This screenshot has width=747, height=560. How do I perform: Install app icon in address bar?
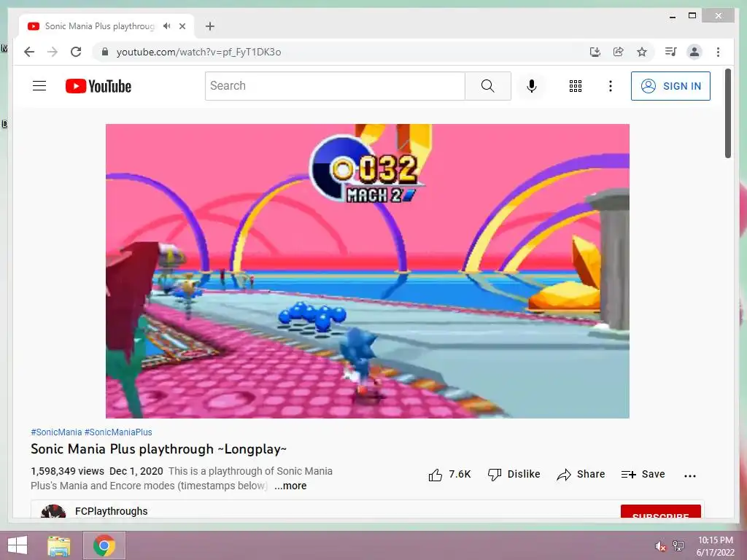tap(595, 52)
